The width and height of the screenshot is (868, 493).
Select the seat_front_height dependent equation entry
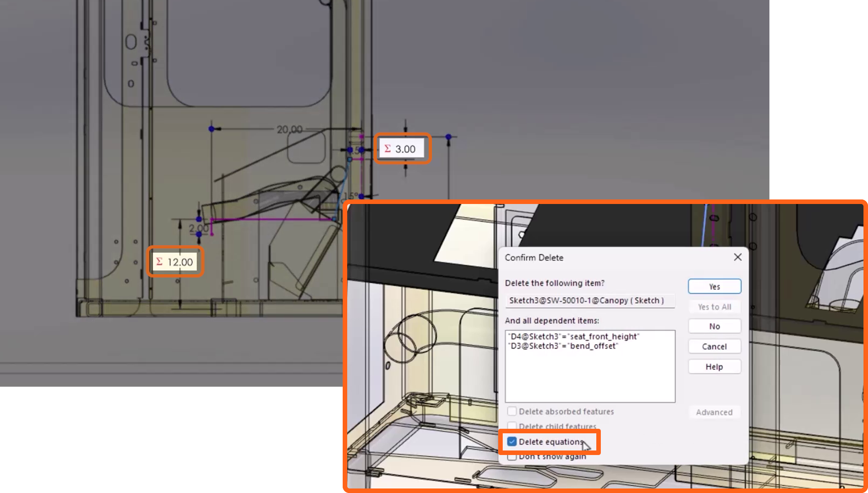[574, 336]
